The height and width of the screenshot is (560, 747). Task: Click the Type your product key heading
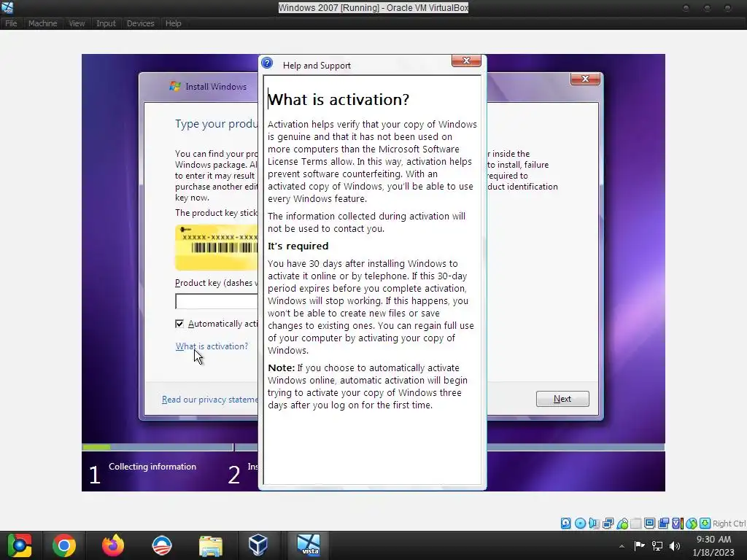coord(217,124)
